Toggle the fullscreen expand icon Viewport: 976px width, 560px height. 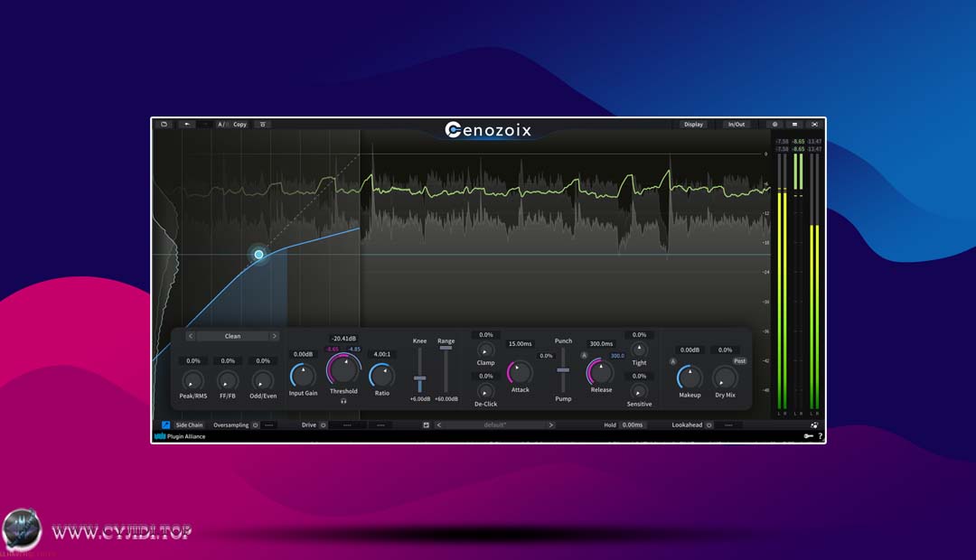(x=814, y=125)
